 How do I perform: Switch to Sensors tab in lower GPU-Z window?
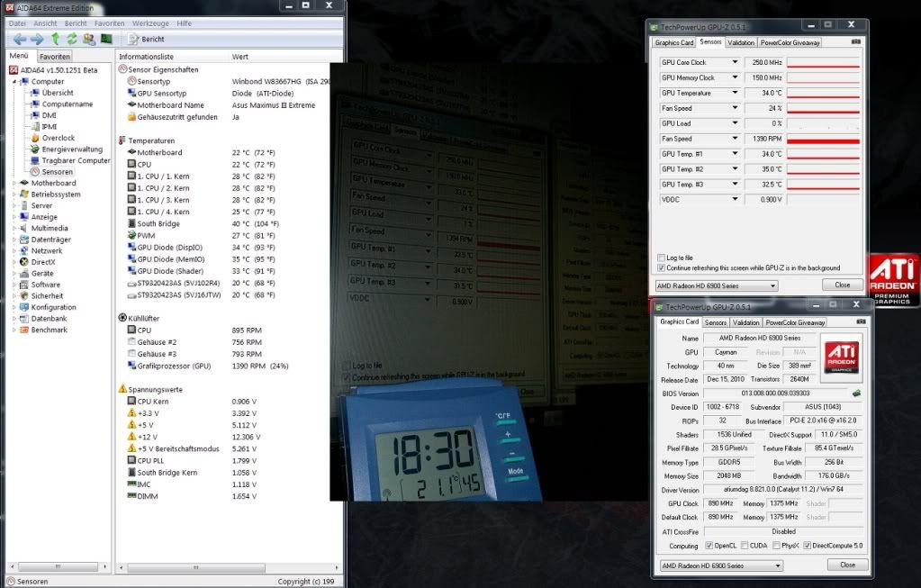click(x=716, y=322)
